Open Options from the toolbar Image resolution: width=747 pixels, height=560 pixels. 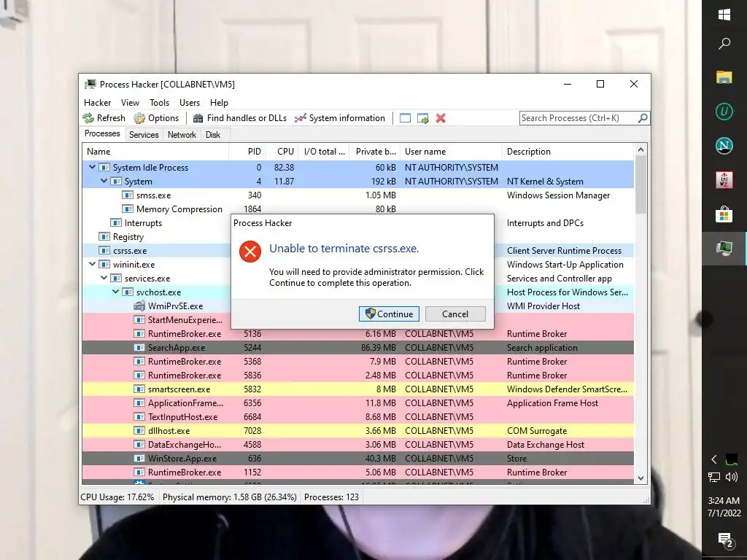pyautogui.click(x=156, y=118)
